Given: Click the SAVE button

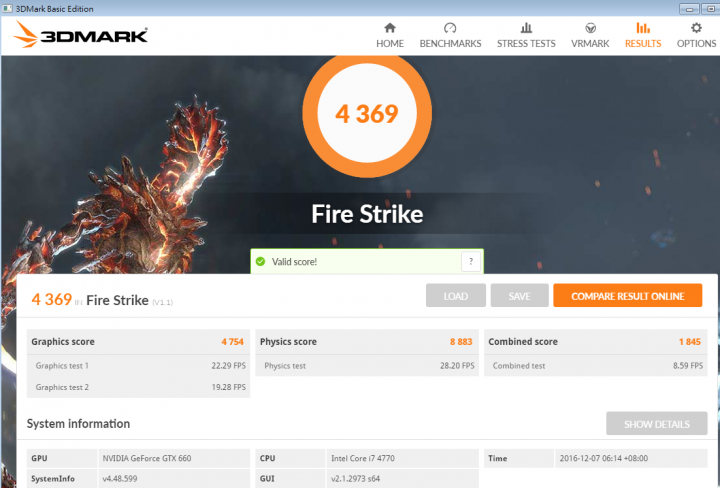Looking at the screenshot, I should click(x=519, y=296).
